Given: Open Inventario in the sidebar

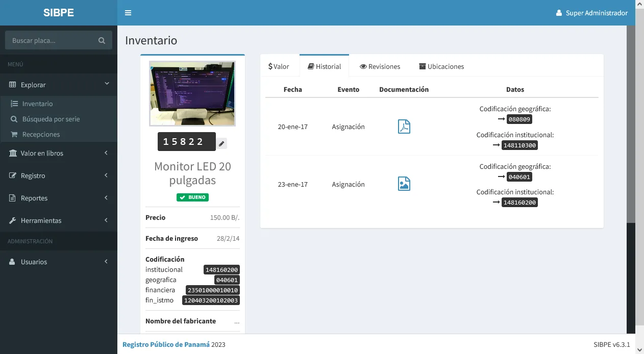Looking at the screenshot, I should coord(37,104).
